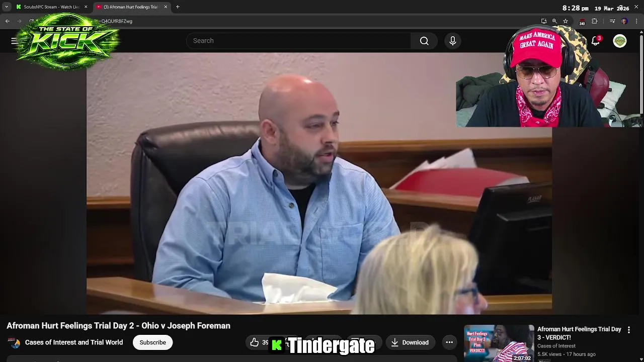Bookmark this page with the star icon

tap(566, 21)
